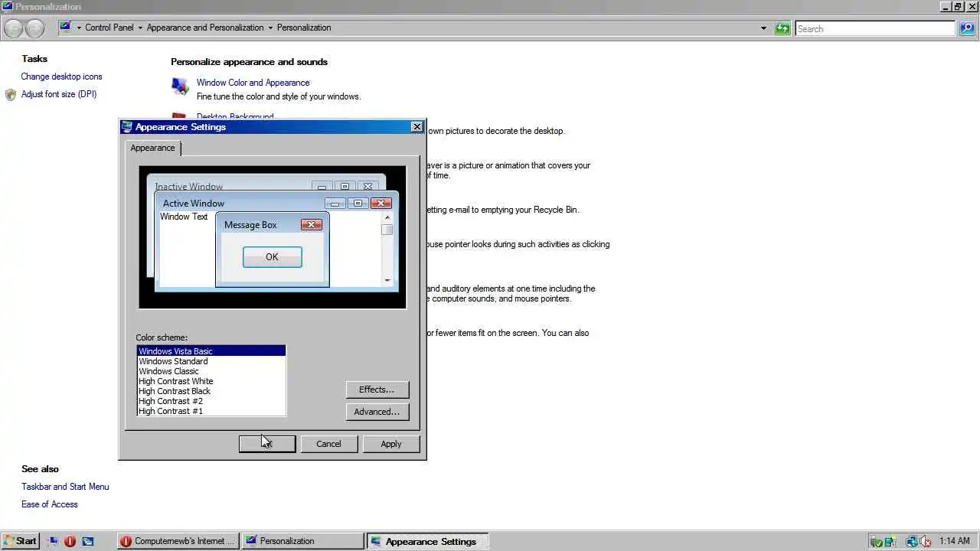Open the Effects... dialog
The width and height of the screenshot is (980, 551).
click(x=377, y=390)
